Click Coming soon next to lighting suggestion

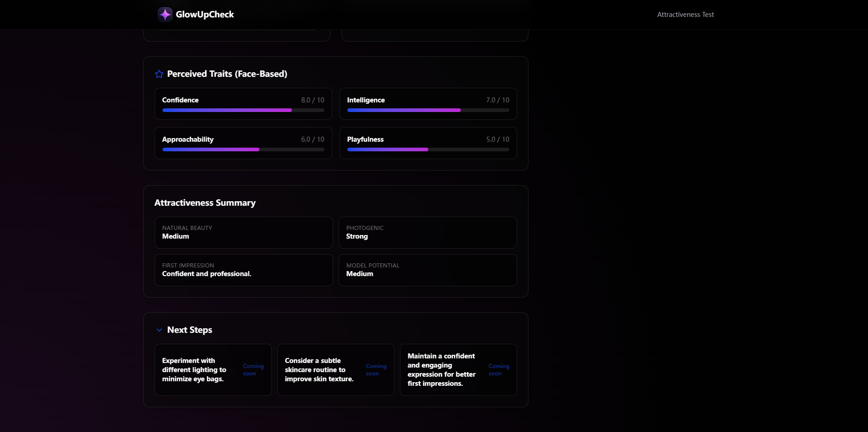pos(253,369)
